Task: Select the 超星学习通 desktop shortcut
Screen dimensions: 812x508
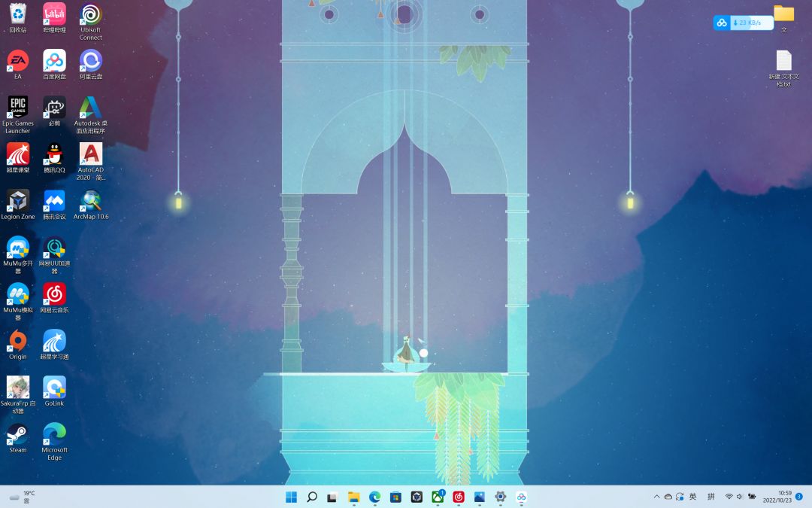Action: pos(54,345)
